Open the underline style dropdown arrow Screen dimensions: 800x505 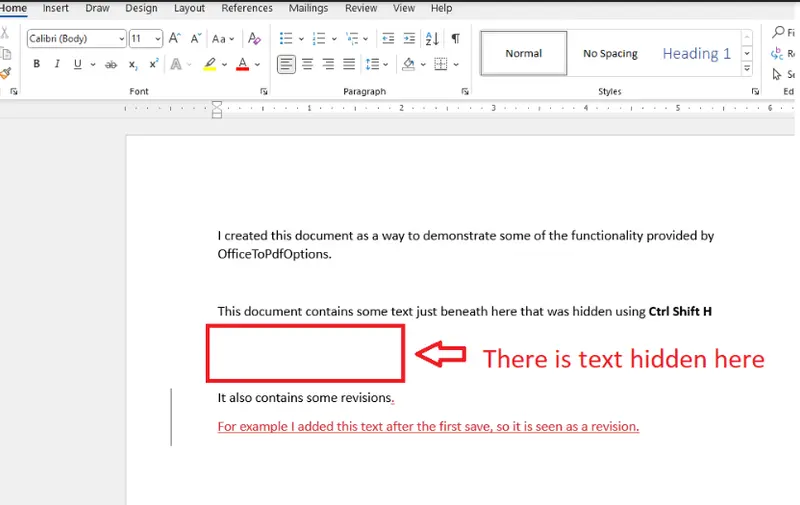click(x=93, y=65)
